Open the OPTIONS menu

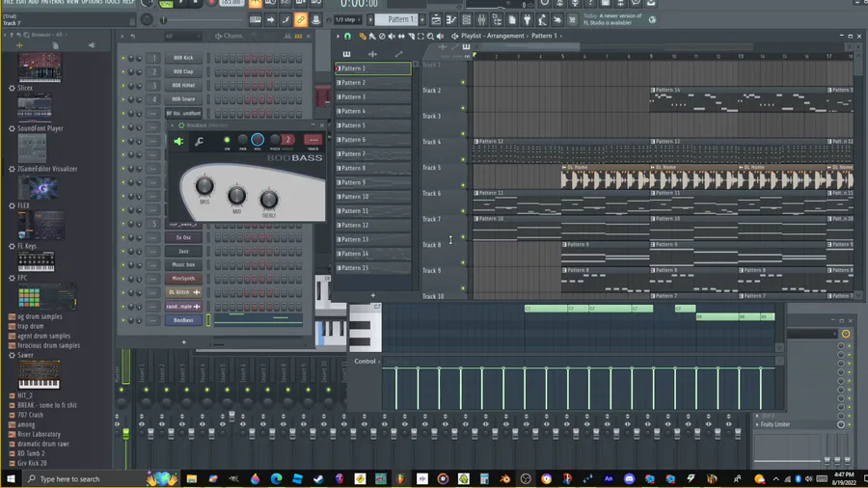(x=92, y=2)
